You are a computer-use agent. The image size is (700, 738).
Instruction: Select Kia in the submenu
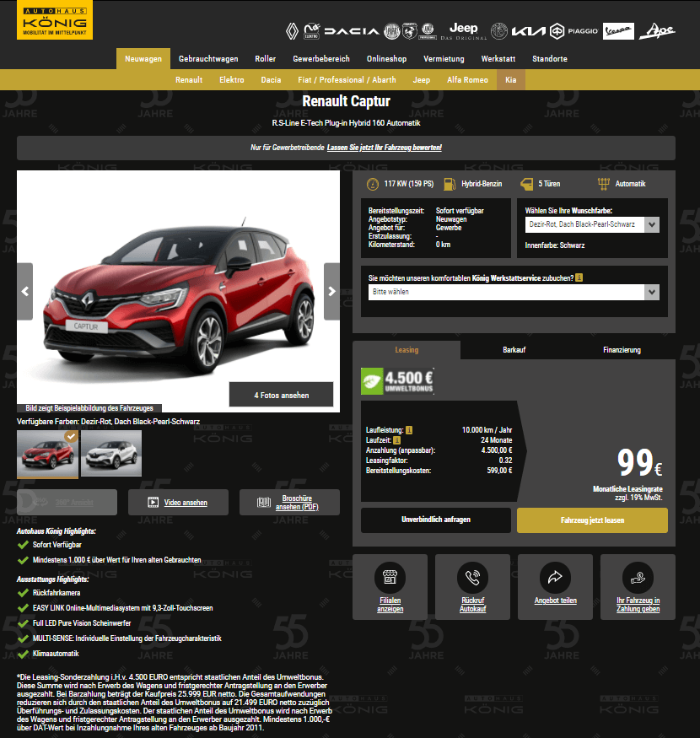tap(511, 80)
